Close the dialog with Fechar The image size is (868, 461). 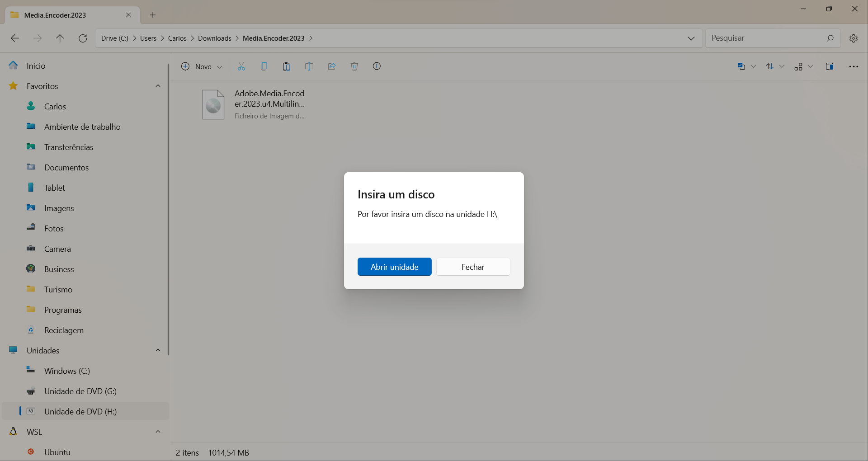click(473, 267)
